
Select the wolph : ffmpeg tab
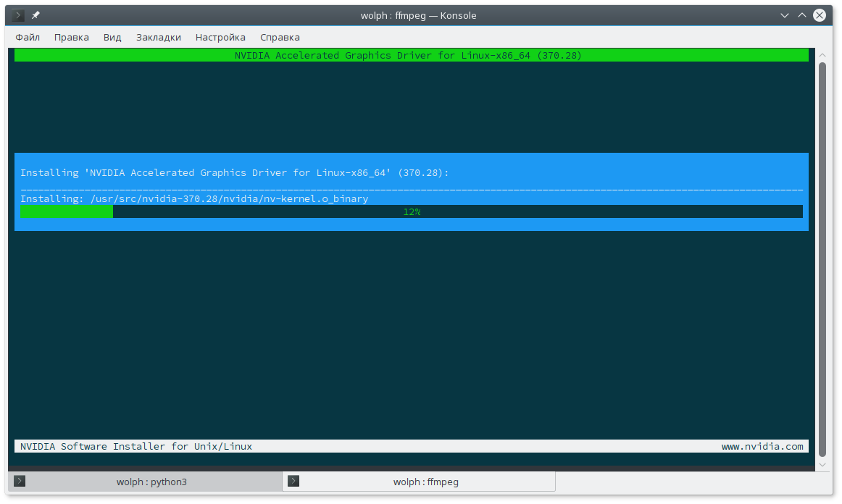(419, 482)
